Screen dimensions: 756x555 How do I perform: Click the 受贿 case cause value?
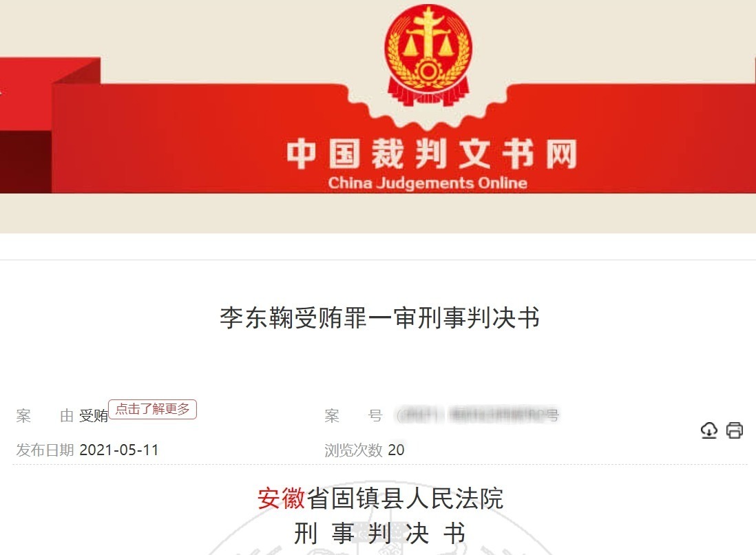[x=94, y=416]
